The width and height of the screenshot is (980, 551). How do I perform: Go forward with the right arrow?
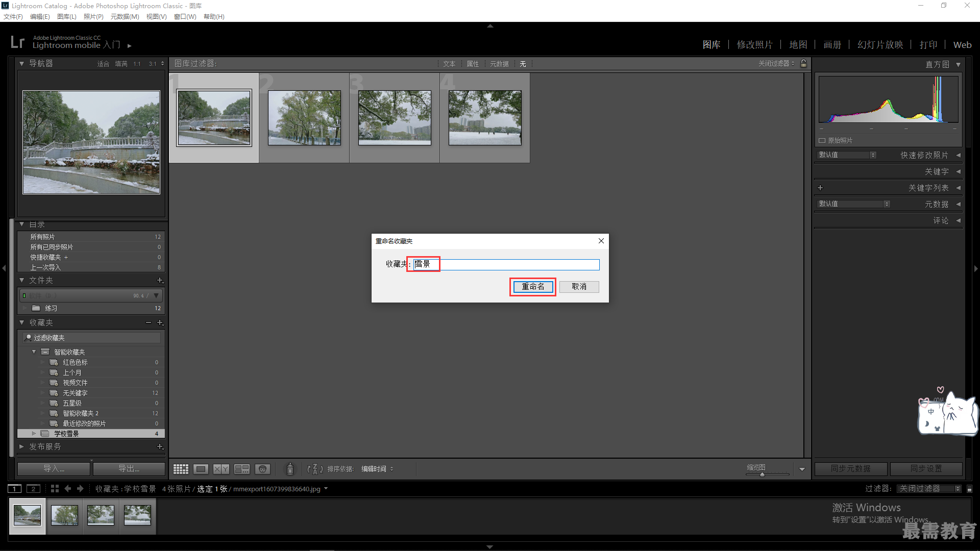[x=80, y=489]
